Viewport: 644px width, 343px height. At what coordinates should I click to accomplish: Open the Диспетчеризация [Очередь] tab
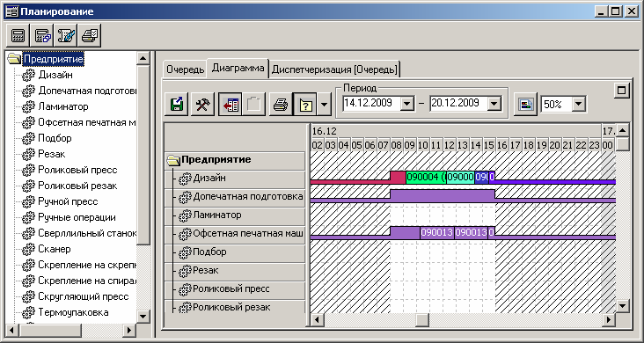click(x=334, y=69)
